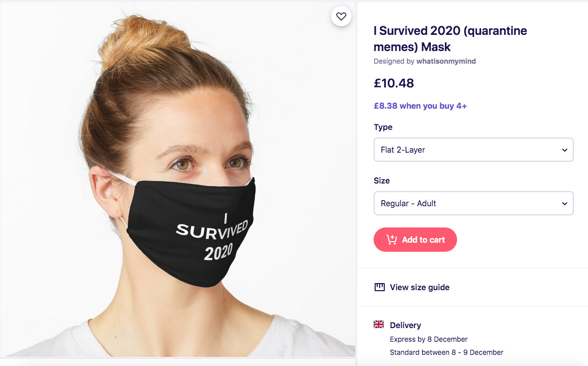Click the £10.48 price
This screenshot has width=588, height=366.
[394, 83]
